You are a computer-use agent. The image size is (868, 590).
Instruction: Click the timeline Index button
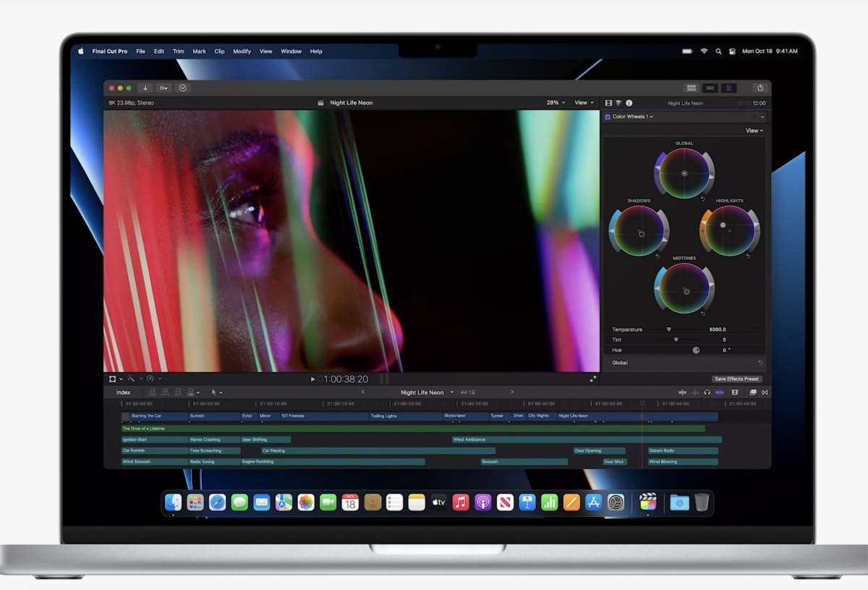pyautogui.click(x=124, y=392)
